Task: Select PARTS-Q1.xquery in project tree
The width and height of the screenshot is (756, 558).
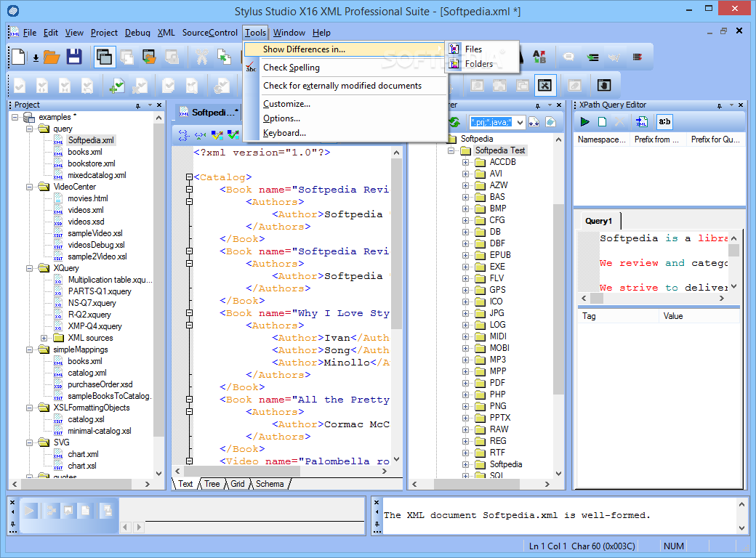Action: tap(100, 291)
